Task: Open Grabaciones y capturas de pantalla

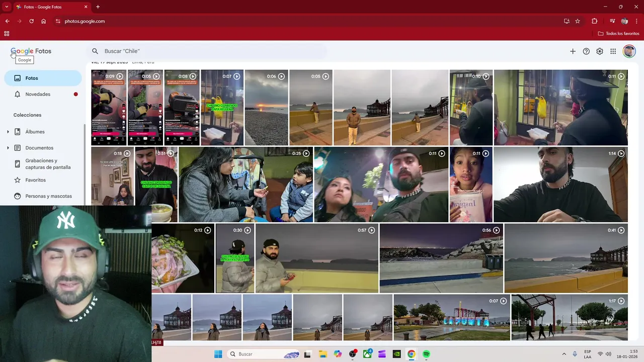Action: pos(43,164)
